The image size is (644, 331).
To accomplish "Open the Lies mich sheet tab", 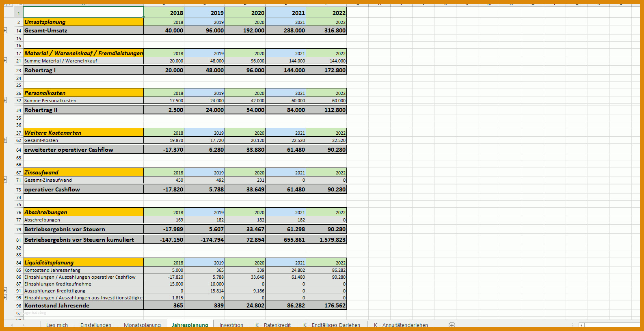I will [57, 325].
